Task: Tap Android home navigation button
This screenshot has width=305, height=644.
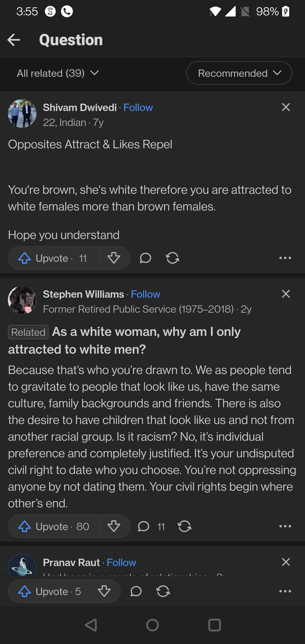Action: click(152, 625)
